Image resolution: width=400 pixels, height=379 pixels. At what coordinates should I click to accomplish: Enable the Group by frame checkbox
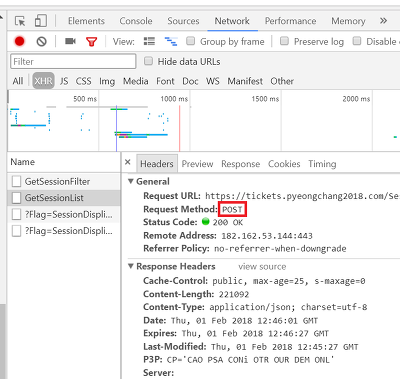coord(190,41)
